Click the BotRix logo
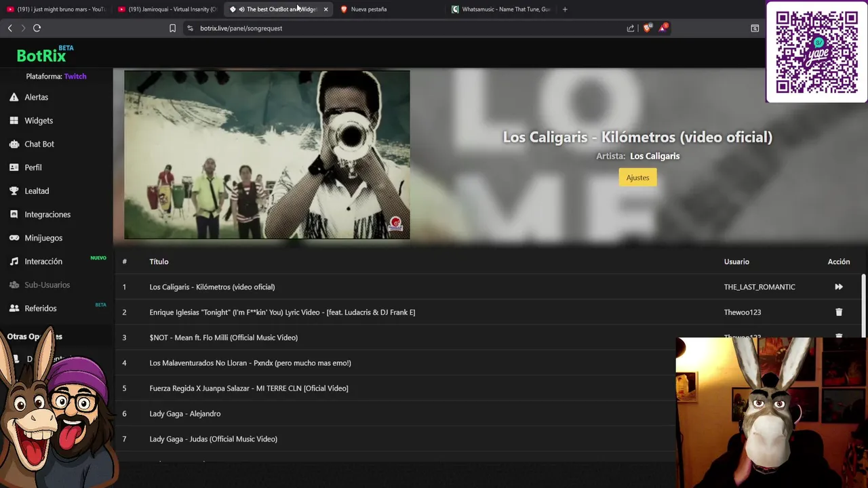This screenshot has width=868, height=488. point(45,54)
